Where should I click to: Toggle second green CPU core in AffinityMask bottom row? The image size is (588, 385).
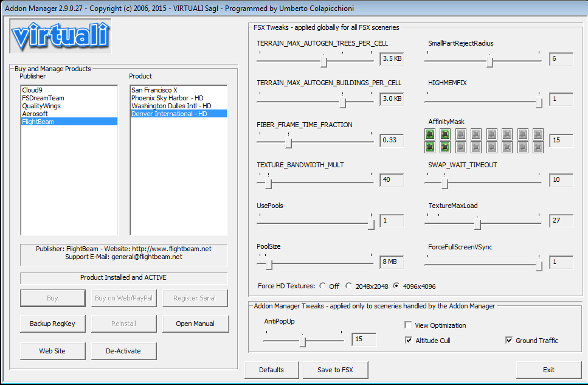coord(445,147)
